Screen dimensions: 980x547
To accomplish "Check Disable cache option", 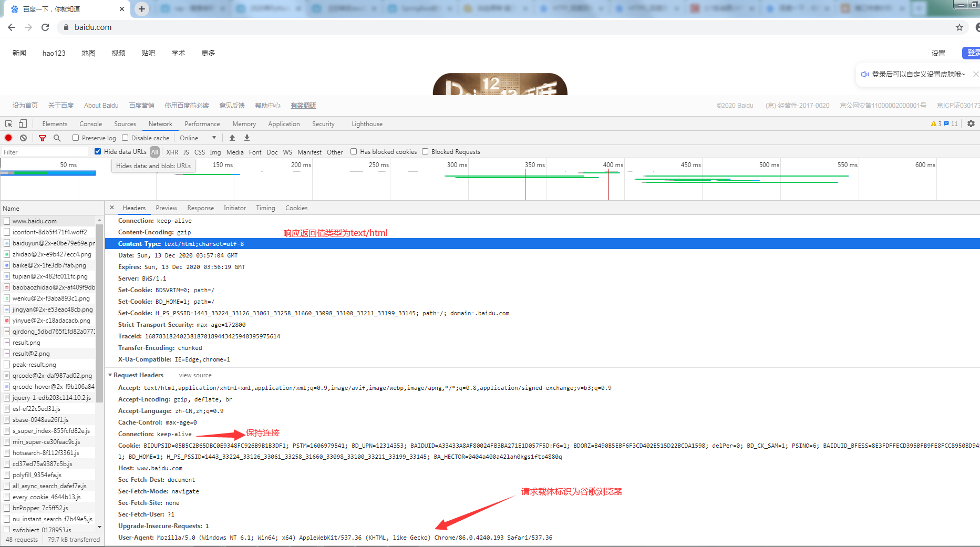I will pos(125,138).
